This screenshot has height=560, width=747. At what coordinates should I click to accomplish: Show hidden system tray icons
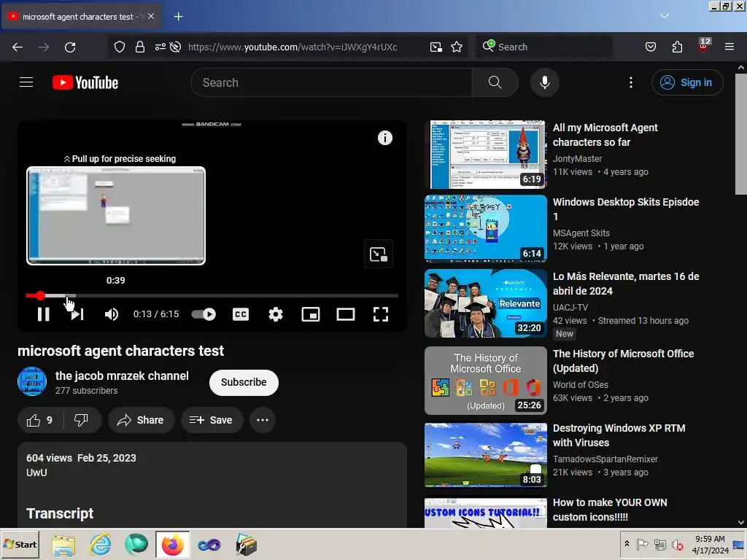(627, 544)
